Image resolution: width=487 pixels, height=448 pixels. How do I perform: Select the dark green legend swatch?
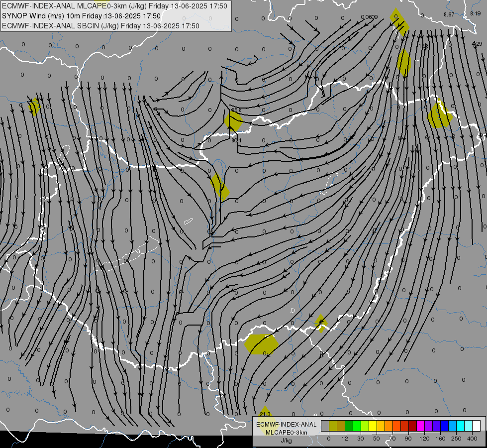349,426
